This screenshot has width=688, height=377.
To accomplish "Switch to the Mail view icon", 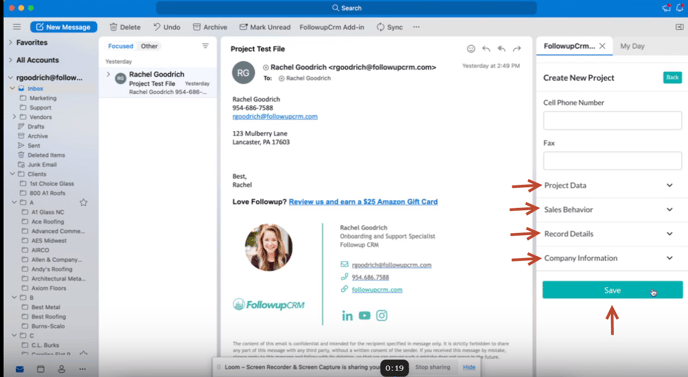I will point(20,369).
